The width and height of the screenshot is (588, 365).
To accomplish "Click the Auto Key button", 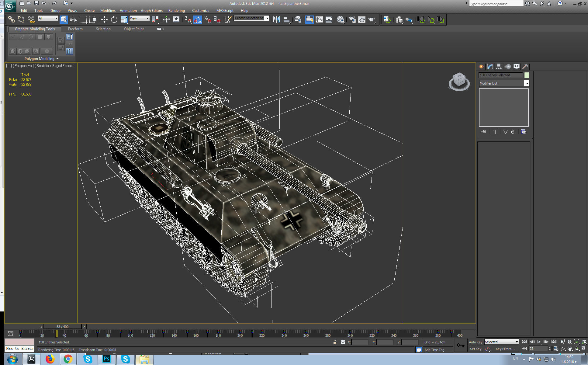I will (x=476, y=342).
